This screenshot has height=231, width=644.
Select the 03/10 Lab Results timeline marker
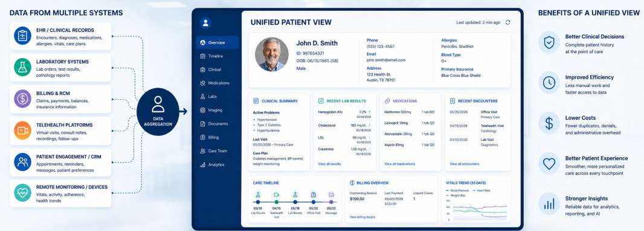[x=258, y=202]
